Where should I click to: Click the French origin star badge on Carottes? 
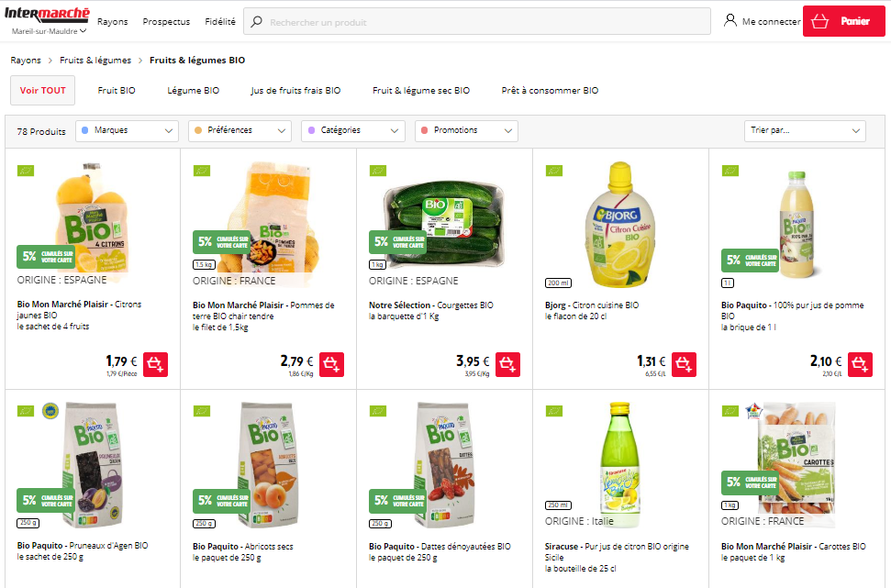[x=754, y=410]
